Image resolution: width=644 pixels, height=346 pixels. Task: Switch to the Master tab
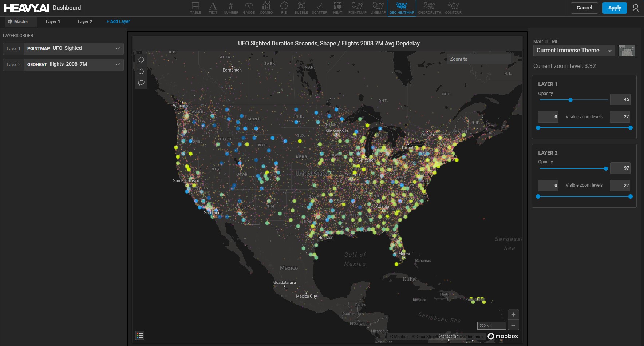[18, 22]
